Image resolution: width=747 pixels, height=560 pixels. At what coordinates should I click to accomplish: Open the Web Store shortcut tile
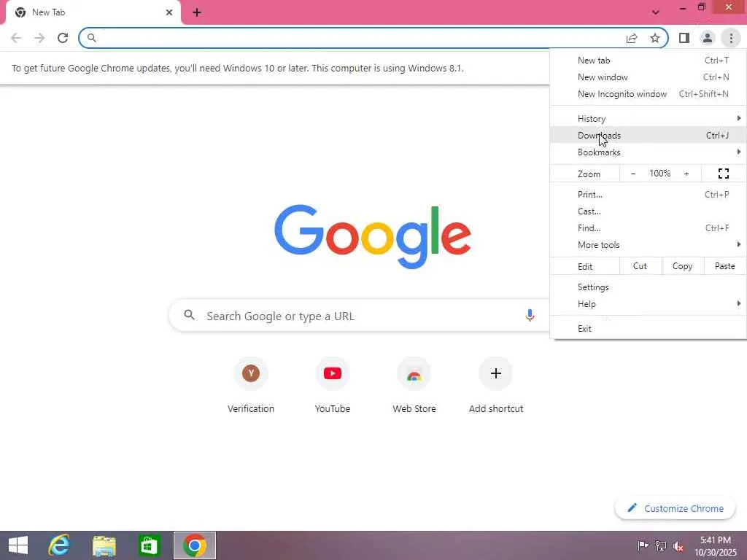point(414,384)
